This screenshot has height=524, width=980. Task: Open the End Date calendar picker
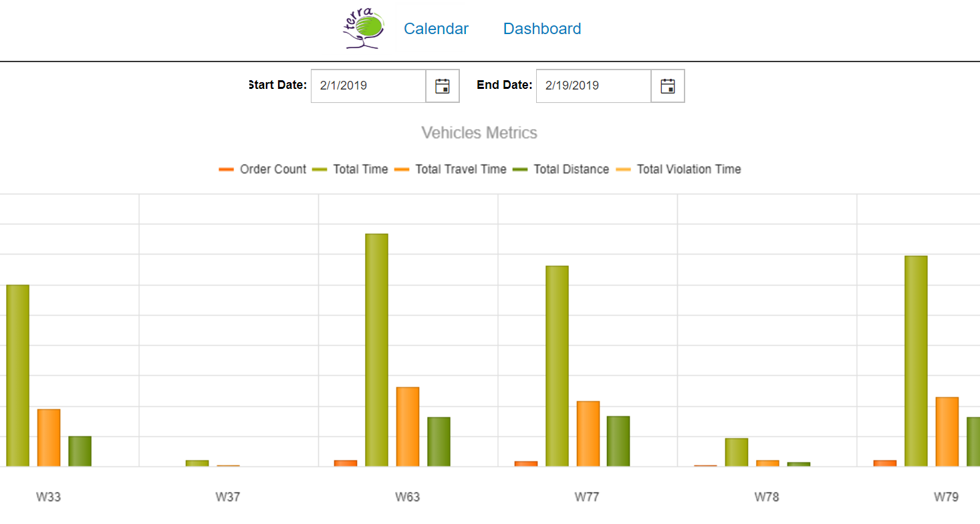pos(668,86)
